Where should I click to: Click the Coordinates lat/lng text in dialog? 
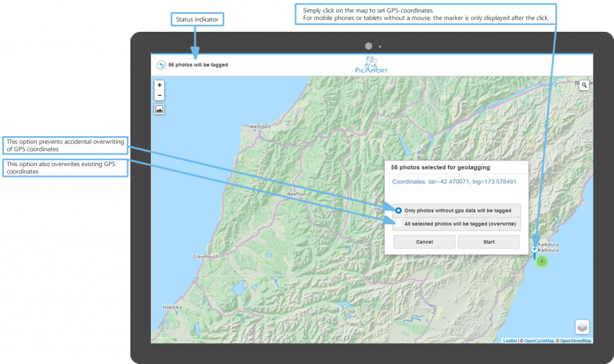pos(454,181)
